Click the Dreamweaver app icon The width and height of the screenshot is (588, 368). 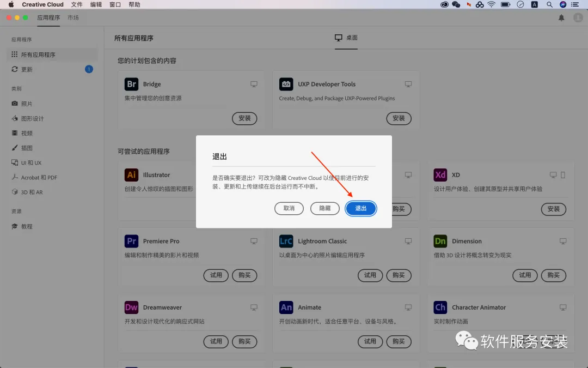131,307
